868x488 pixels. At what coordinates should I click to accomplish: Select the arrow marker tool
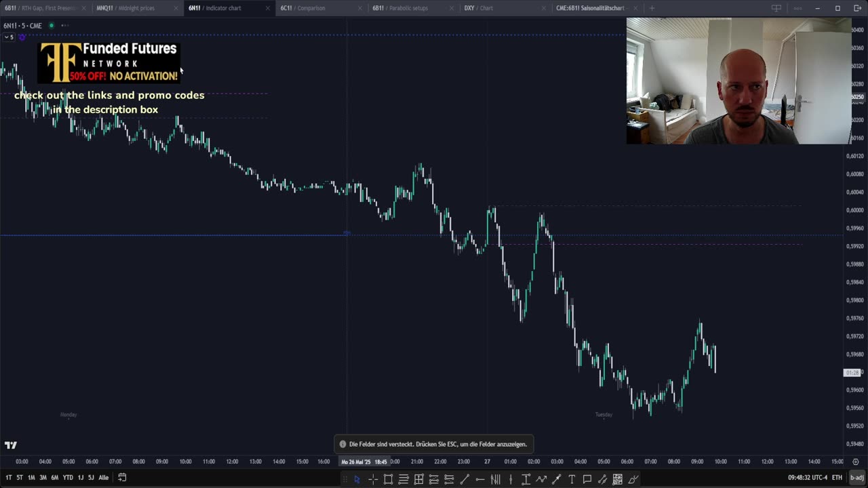pos(557,479)
